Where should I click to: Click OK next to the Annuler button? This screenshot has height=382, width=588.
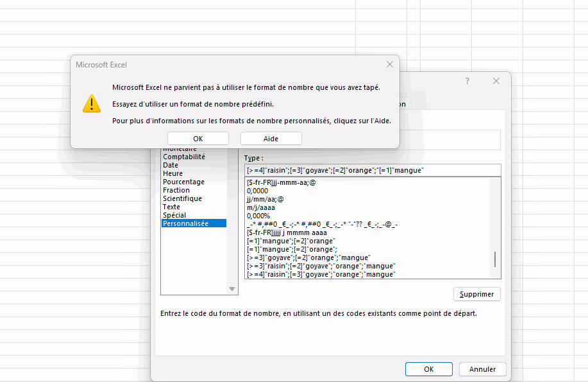tap(429, 369)
